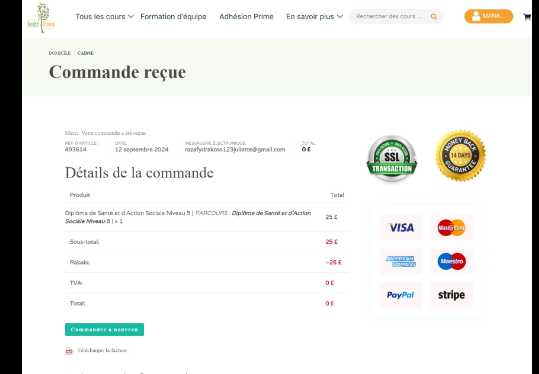Open the shopping cart icon
The width and height of the screenshot is (539, 374).
pos(527,16)
